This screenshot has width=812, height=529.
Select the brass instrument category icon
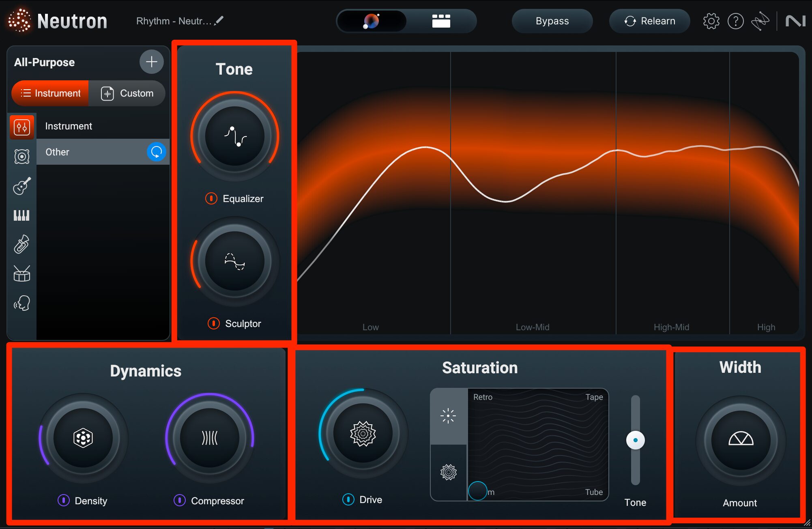[x=22, y=244]
